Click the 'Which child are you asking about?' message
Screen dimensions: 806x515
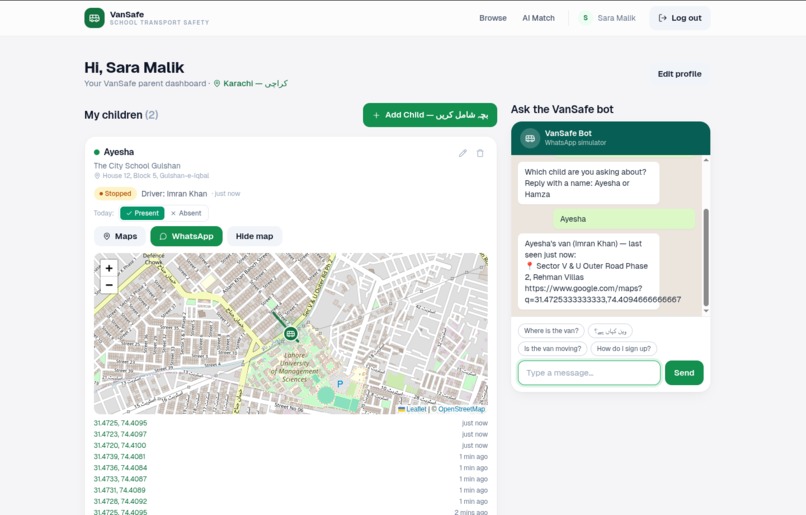pyautogui.click(x=588, y=183)
